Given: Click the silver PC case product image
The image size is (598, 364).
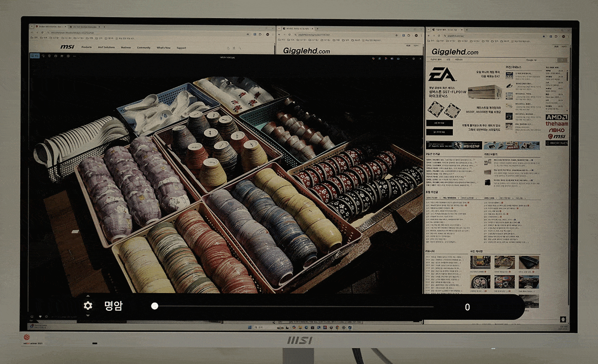Looking at the screenshot, I should click(x=484, y=91).
